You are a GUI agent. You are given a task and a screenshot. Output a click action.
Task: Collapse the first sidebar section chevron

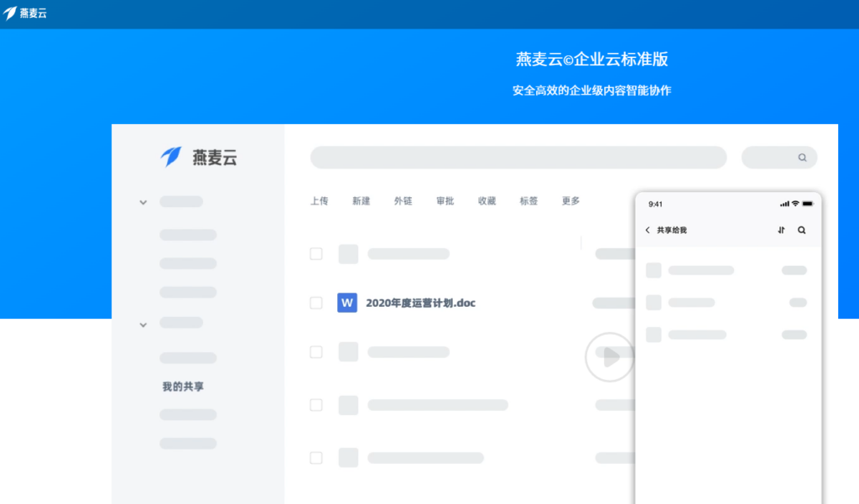143,203
